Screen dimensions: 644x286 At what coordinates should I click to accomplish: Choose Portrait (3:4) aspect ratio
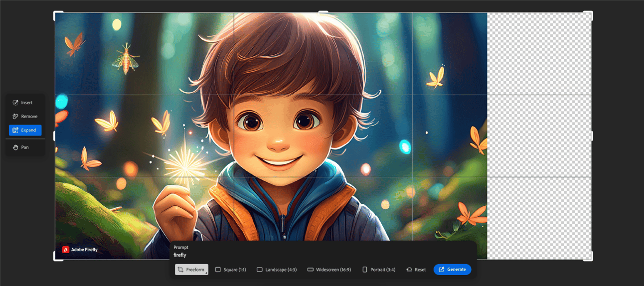[x=379, y=270]
